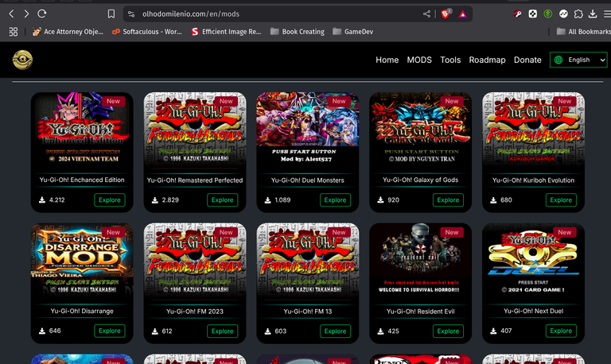
Task: Explore Yu-Gi-Oh! Disarrange mod
Action: click(110, 331)
